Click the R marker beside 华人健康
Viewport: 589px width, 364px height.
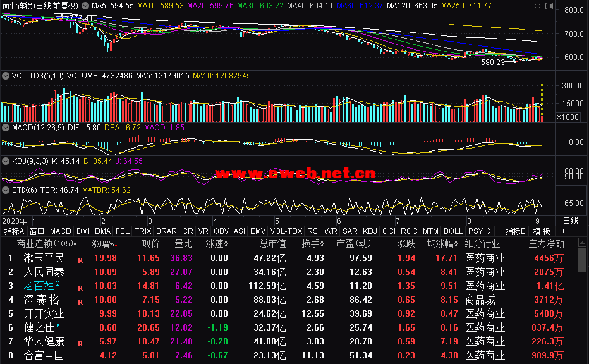click(80, 344)
